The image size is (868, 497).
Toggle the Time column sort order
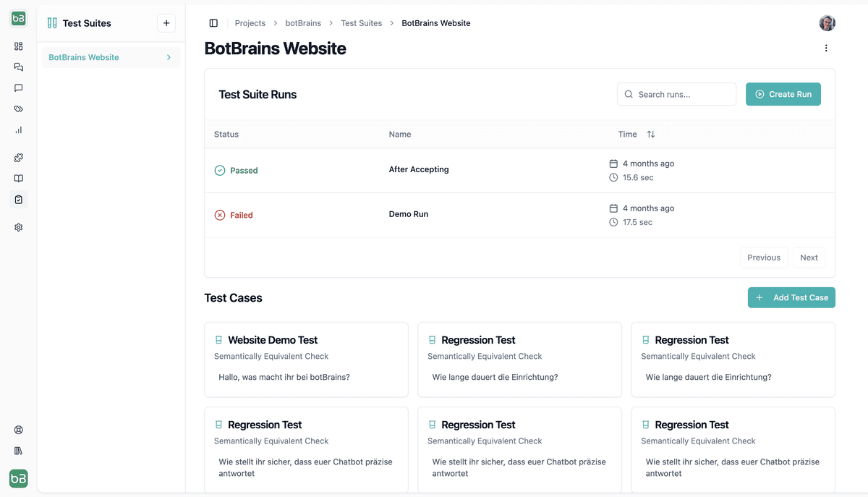coord(650,134)
